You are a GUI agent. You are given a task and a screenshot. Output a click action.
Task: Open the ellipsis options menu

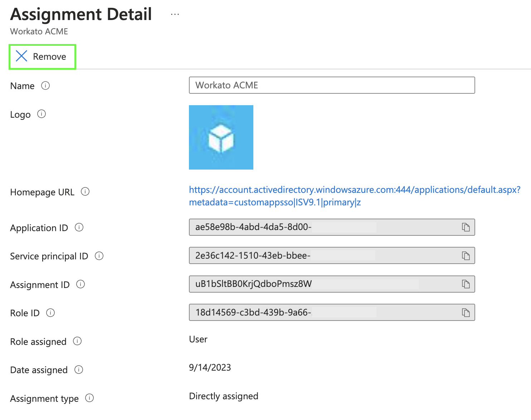pyautogui.click(x=175, y=14)
